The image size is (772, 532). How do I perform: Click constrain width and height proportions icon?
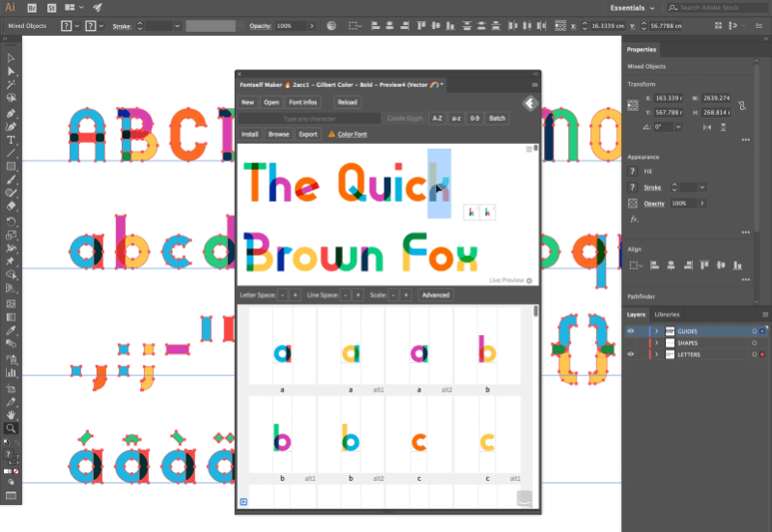pyautogui.click(x=742, y=105)
